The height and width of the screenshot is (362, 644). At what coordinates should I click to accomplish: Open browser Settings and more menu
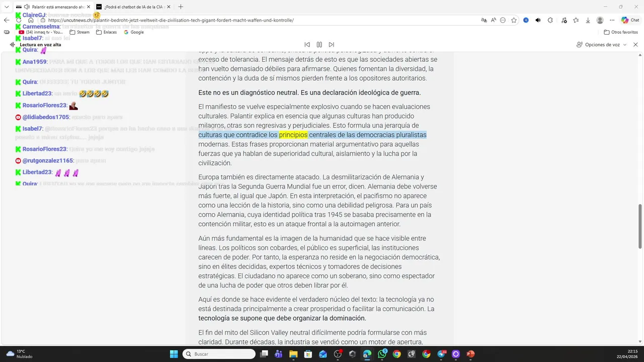point(612,20)
